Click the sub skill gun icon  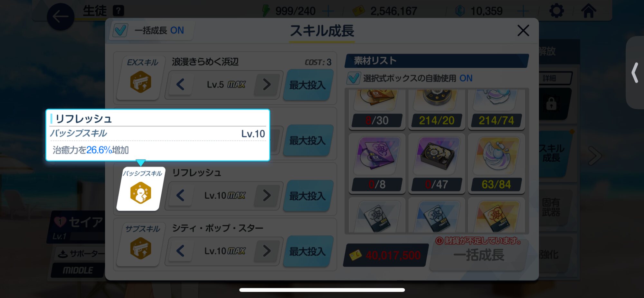coord(141,248)
